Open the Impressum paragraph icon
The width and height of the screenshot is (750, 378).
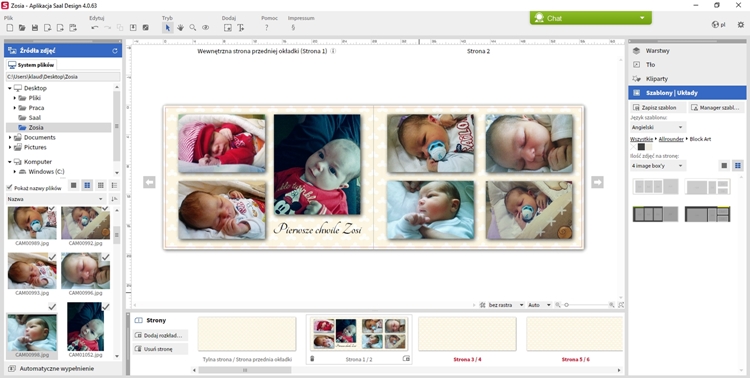[x=293, y=28]
